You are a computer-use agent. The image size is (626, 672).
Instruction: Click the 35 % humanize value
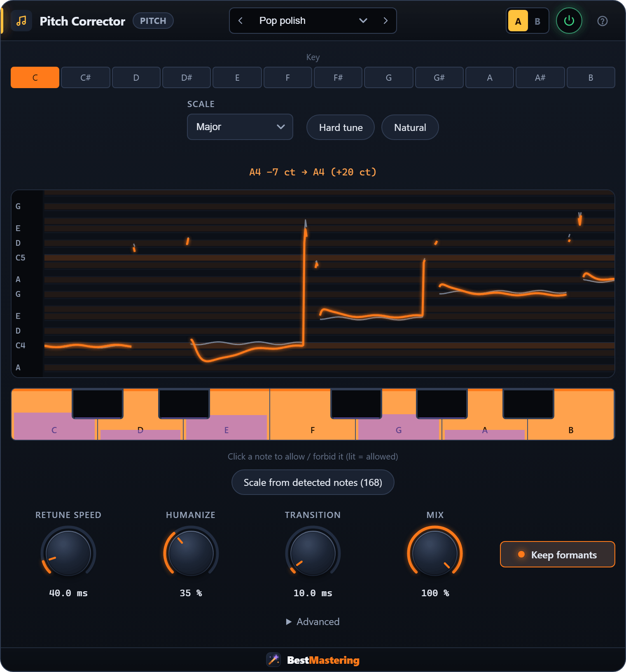191,593
